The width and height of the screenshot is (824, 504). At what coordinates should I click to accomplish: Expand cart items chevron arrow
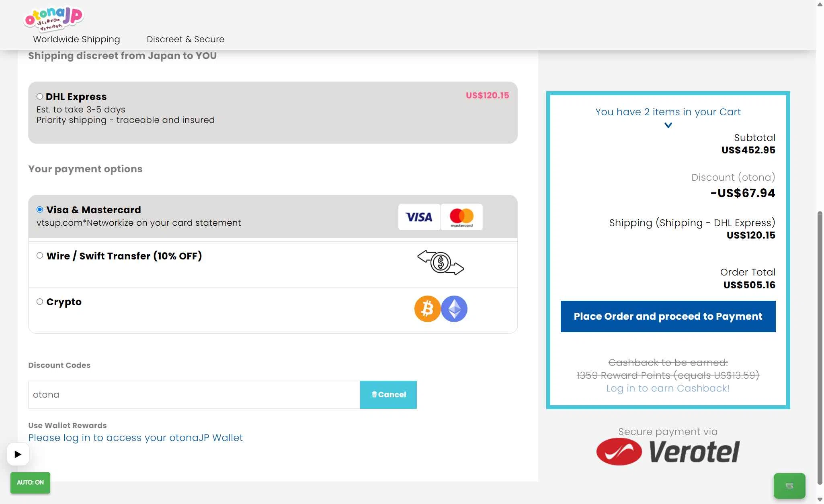[668, 125]
